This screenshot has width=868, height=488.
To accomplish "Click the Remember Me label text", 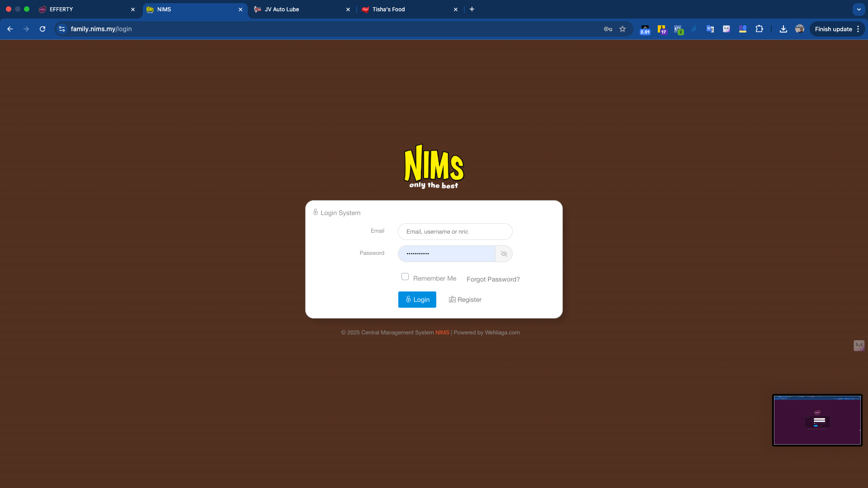I will [434, 278].
